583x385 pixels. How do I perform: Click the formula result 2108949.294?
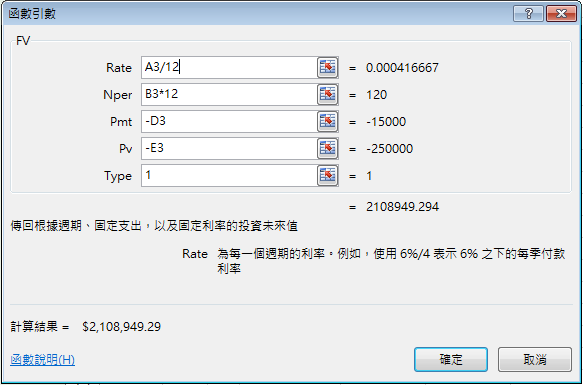coord(402,207)
